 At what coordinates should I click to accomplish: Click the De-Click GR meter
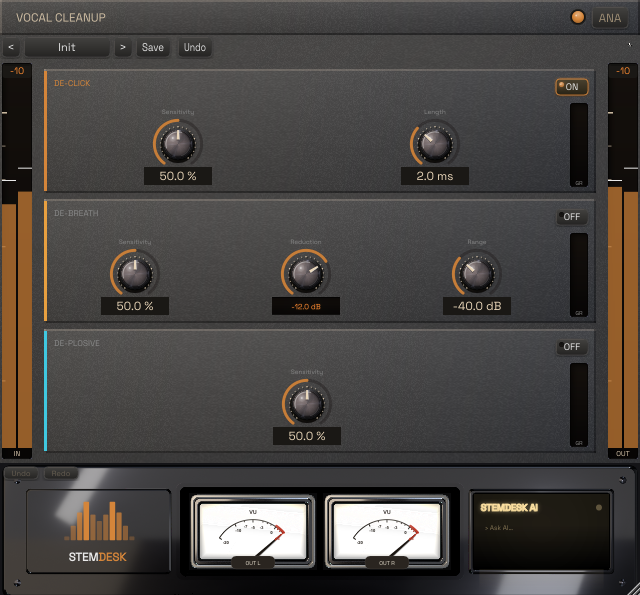(x=579, y=145)
